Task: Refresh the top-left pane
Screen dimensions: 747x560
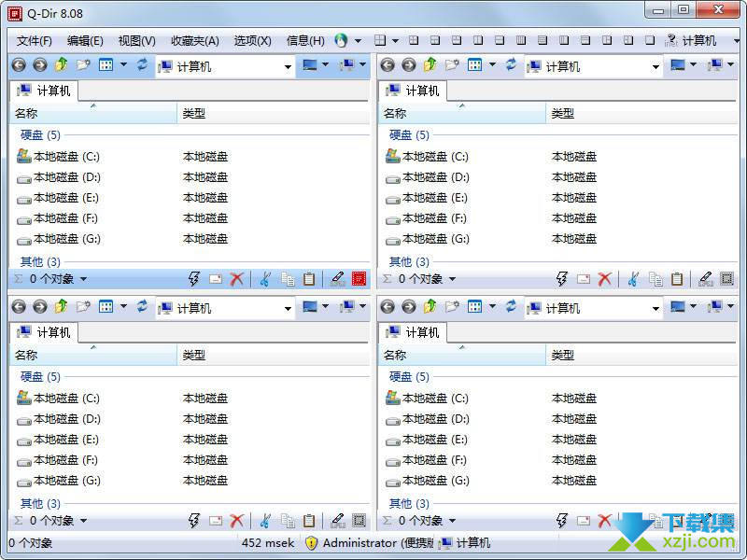Action: [x=142, y=64]
